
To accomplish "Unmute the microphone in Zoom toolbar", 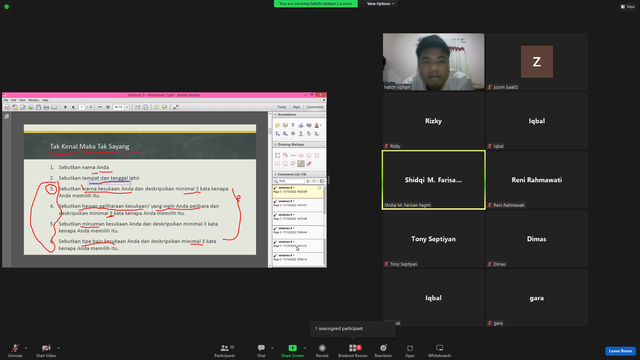I will click(x=15, y=351).
